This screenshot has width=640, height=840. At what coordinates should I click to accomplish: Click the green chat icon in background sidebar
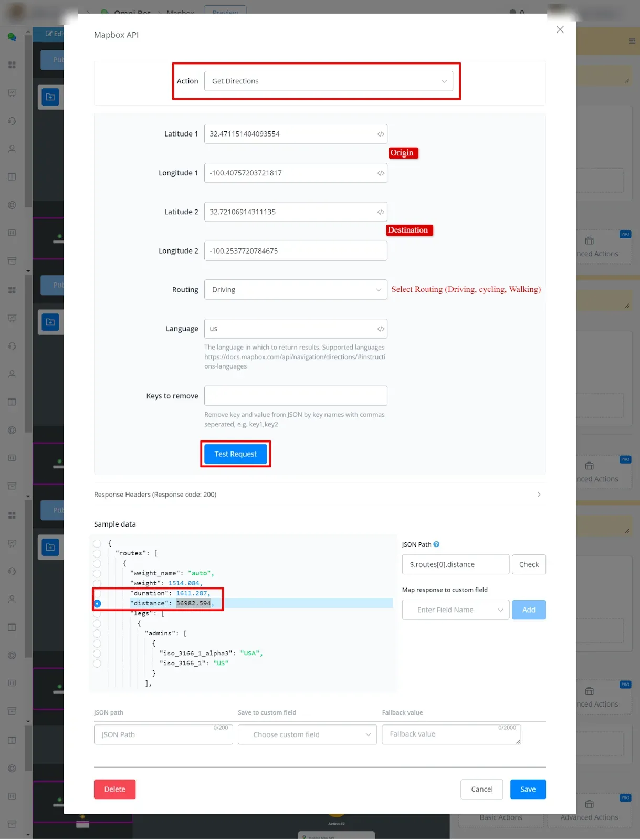(12, 37)
